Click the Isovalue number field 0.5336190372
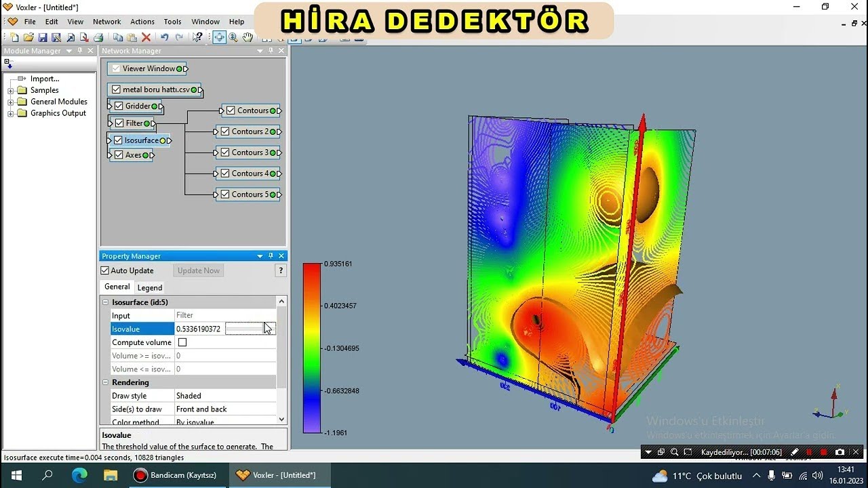The width and height of the screenshot is (868, 488). [199, 329]
